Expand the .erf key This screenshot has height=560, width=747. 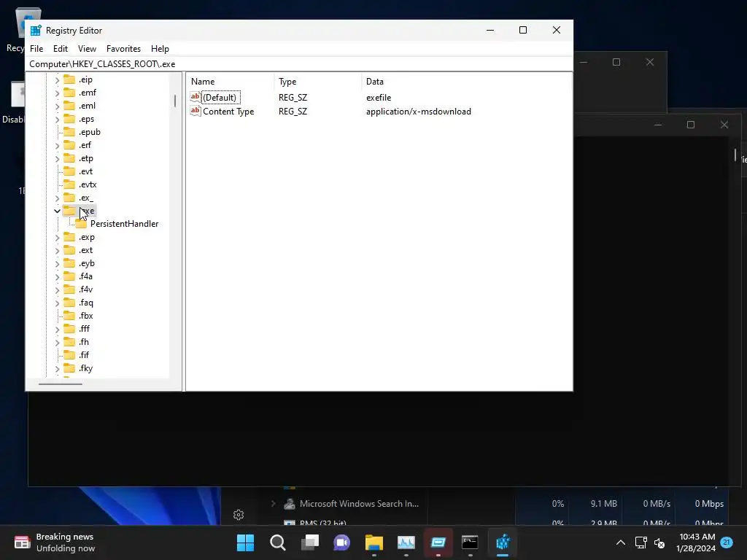57,145
